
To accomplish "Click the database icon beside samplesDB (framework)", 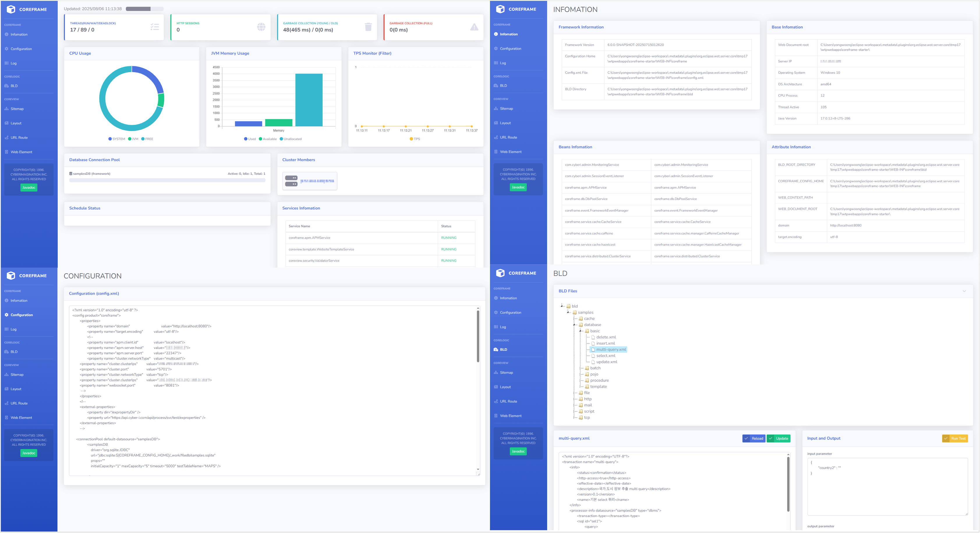I will coord(71,174).
